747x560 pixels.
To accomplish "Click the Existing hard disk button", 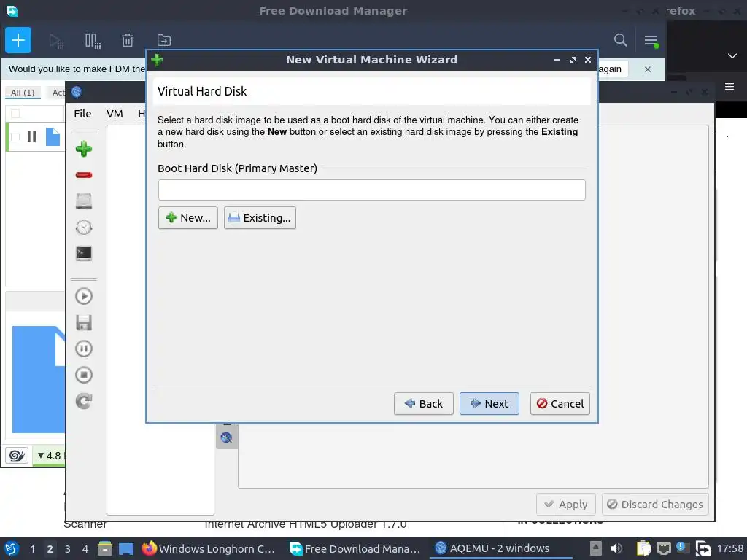I will 260,217.
